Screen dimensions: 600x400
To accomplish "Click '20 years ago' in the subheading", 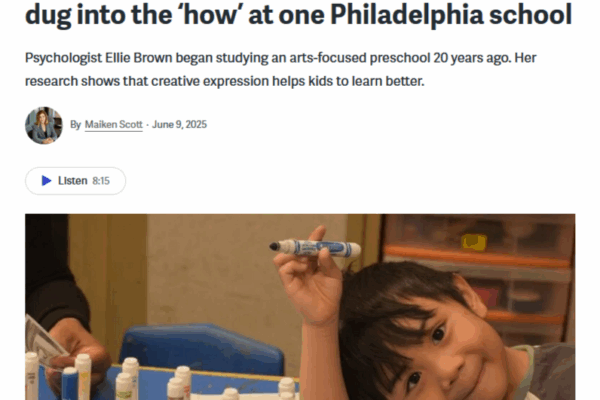I will 472,58.
